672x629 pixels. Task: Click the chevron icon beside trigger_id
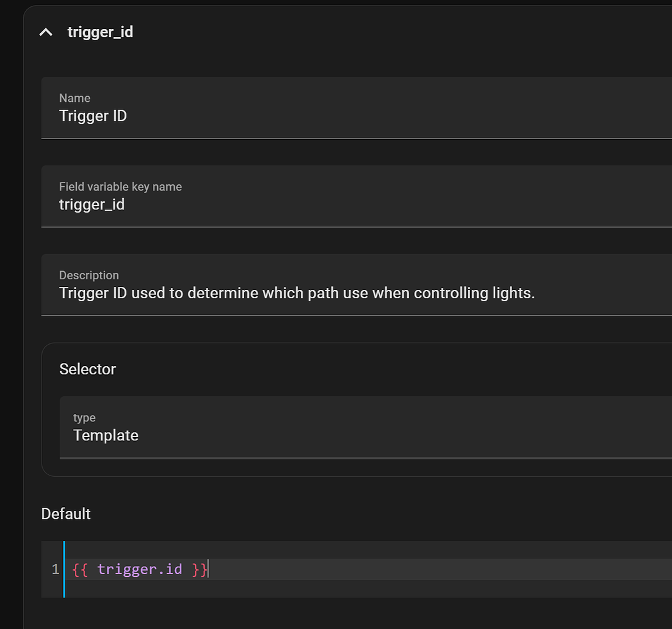[x=45, y=31]
